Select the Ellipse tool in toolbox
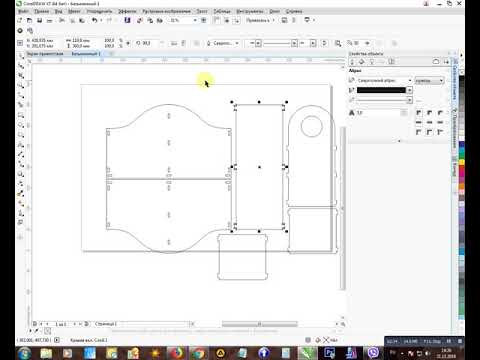This screenshot has height=360, width=480. click(x=21, y=125)
